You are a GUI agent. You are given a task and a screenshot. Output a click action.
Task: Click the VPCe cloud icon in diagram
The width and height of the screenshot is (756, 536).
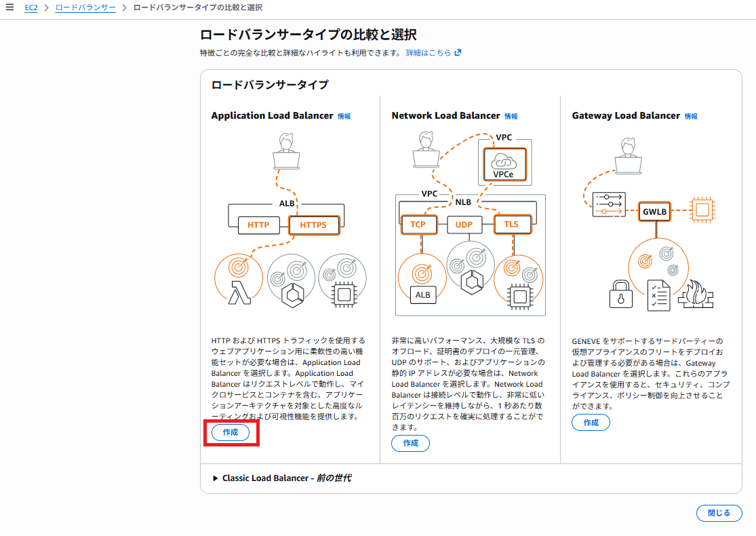pyautogui.click(x=503, y=164)
